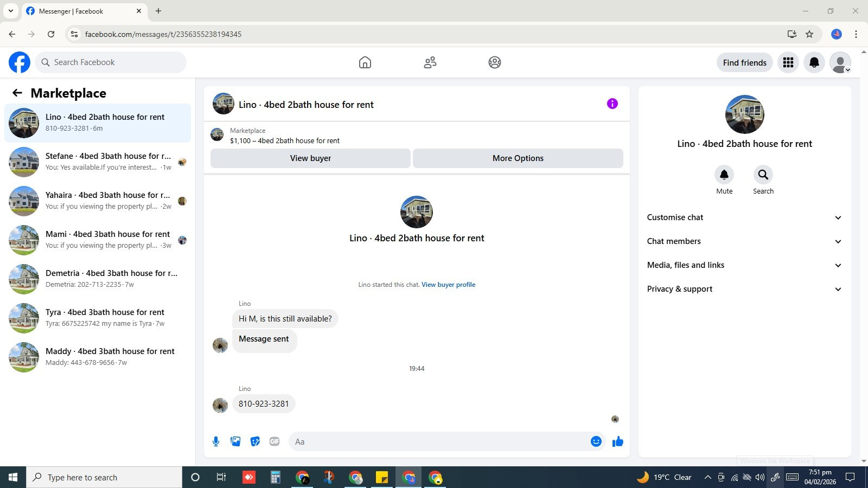
Task: Click the house thumbnail in the right panel
Action: 744,114
